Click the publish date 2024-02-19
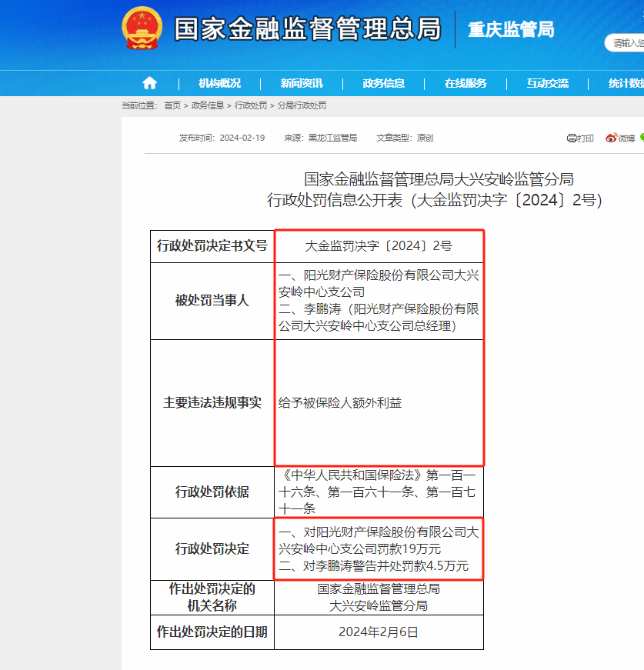The height and width of the screenshot is (670, 644). 242,138
